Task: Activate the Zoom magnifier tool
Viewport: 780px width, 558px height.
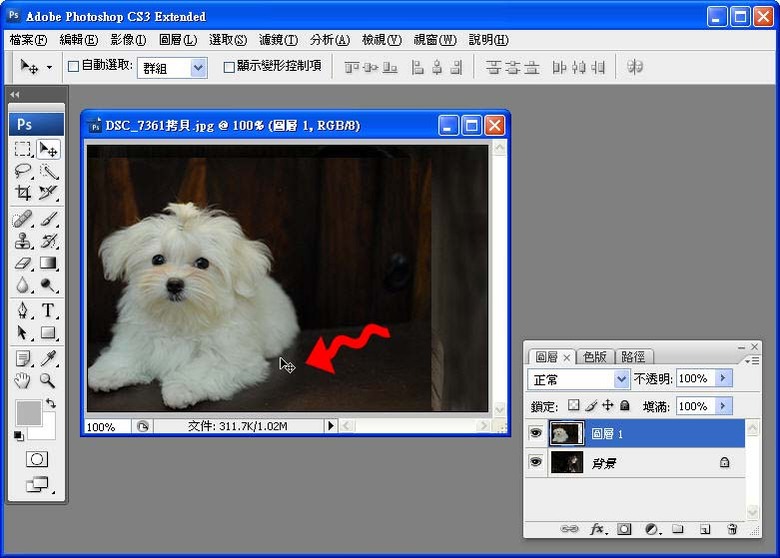Action: [48, 381]
